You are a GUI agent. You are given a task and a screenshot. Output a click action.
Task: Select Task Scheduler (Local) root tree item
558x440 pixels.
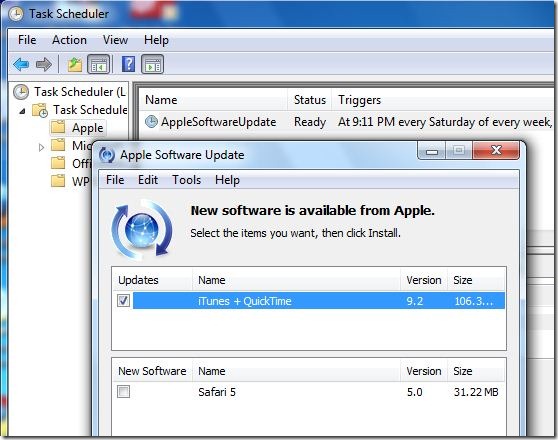click(80, 92)
